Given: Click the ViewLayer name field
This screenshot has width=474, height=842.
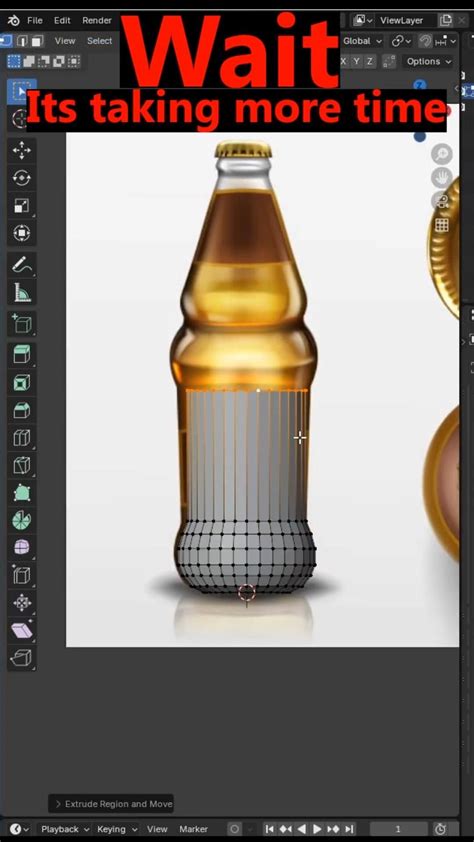Looking at the screenshot, I should pos(405,20).
